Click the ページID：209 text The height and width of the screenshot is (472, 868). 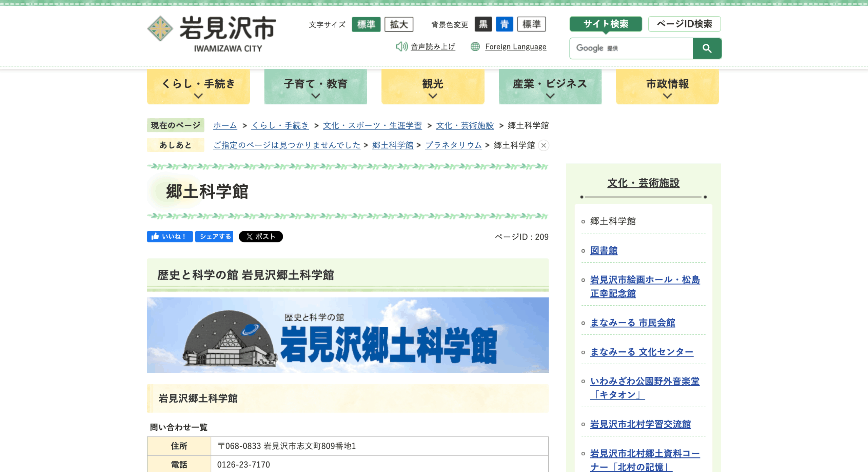[x=521, y=237]
